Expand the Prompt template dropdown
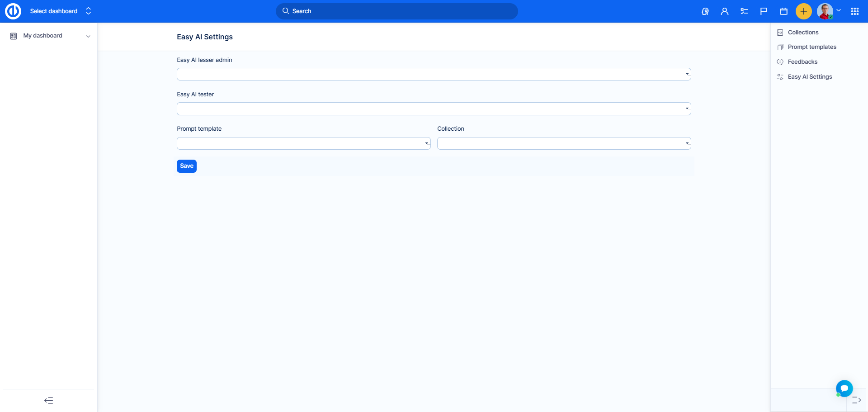 pos(303,143)
